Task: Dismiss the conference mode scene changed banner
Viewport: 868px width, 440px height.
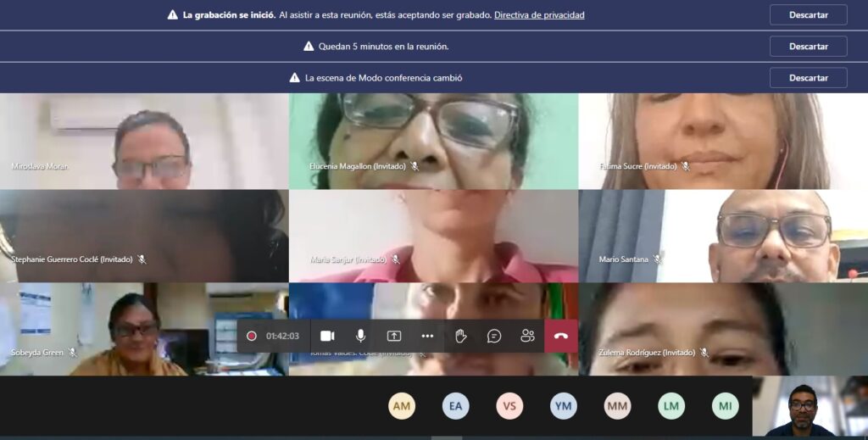Action: pyautogui.click(x=808, y=78)
